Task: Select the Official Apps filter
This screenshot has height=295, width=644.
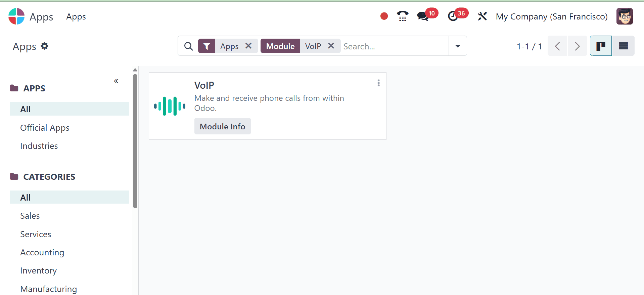Action: 45,128
